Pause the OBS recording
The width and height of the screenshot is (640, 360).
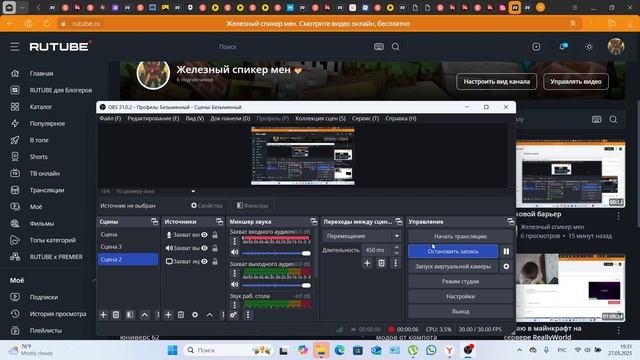pyautogui.click(x=506, y=251)
